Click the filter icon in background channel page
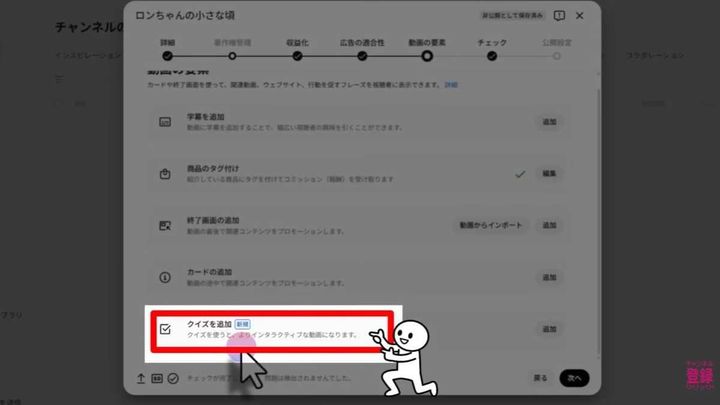Viewport: 720px width, 405px height. pyautogui.click(x=60, y=79)
